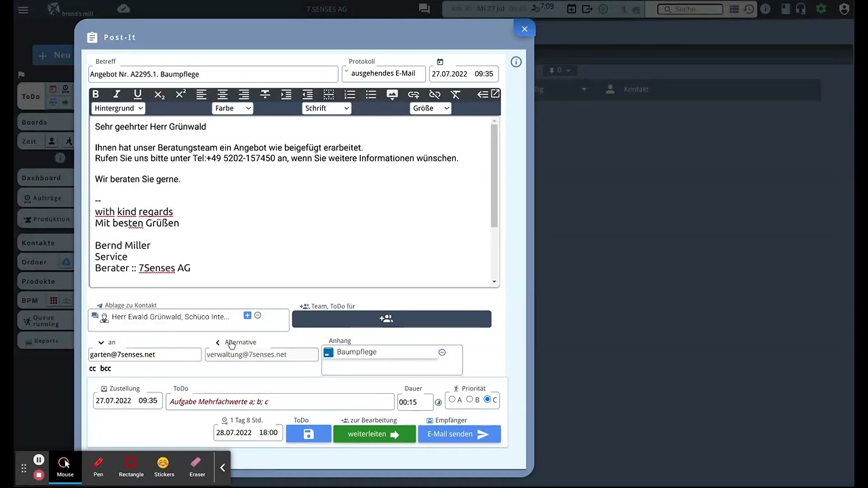
Task: Apply italic formatting
Action: [117, 94]
